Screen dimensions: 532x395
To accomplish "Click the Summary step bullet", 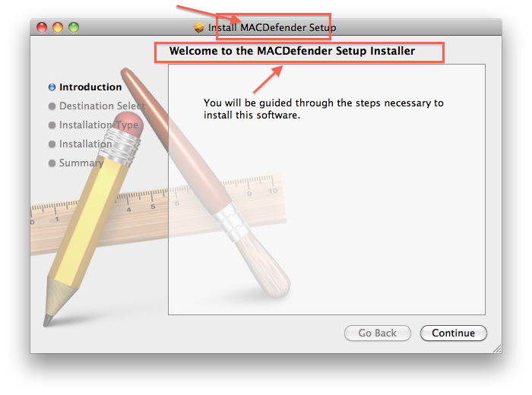I will click(x=52, y=163).
